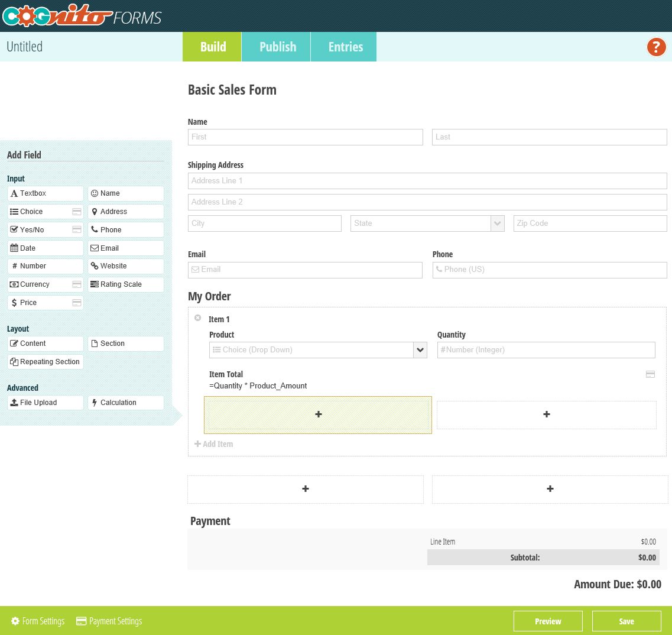The width and height of the screenshot is (672, 635).
Task: Preview the form
Action: [x=548, y=621]
